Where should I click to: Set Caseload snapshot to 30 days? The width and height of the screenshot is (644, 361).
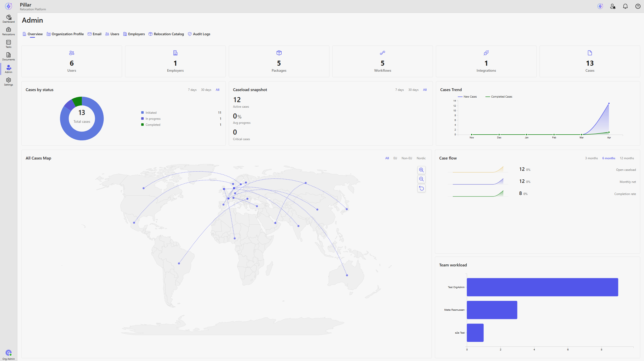(413, 90)
